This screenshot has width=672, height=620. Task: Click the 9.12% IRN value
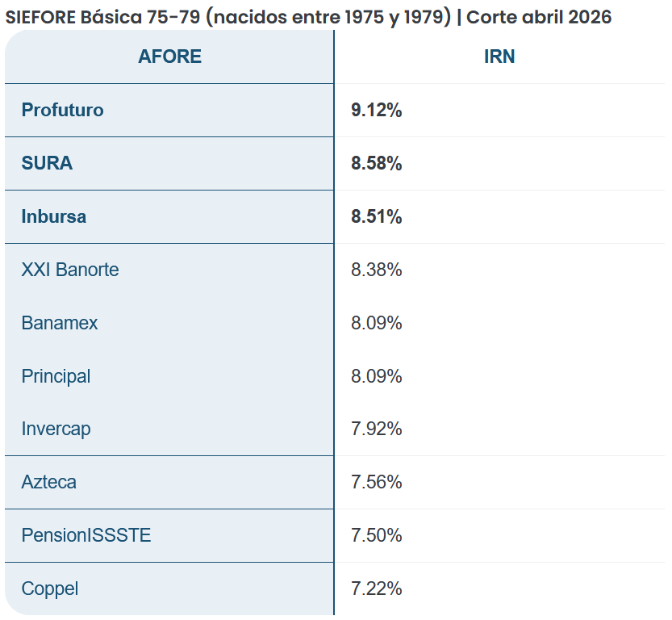377,110
